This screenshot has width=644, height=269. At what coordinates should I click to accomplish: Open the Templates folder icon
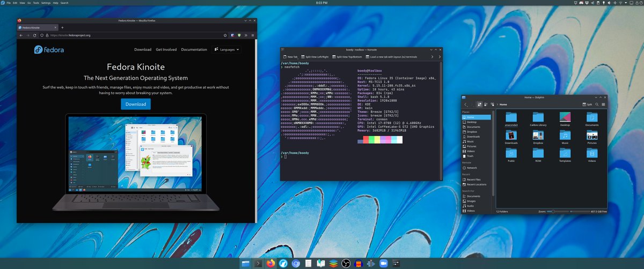(x=565, y=154)
